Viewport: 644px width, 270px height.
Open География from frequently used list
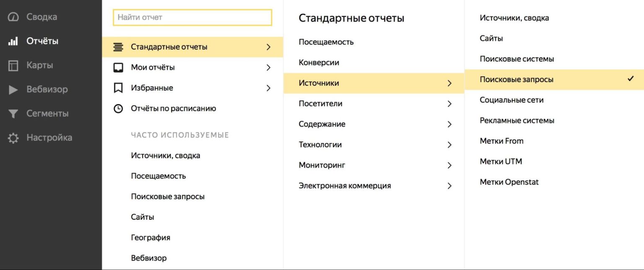151,238
